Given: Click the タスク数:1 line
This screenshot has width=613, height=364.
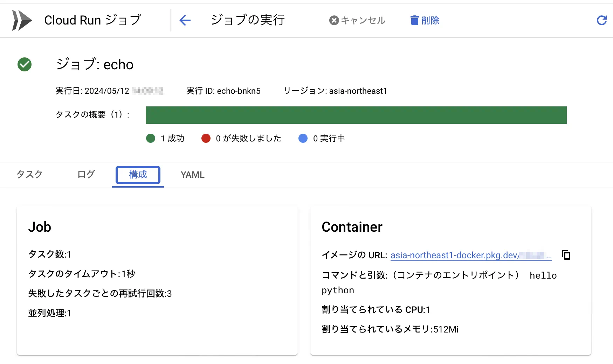Looking at the screenshot, I should point(50,254).
